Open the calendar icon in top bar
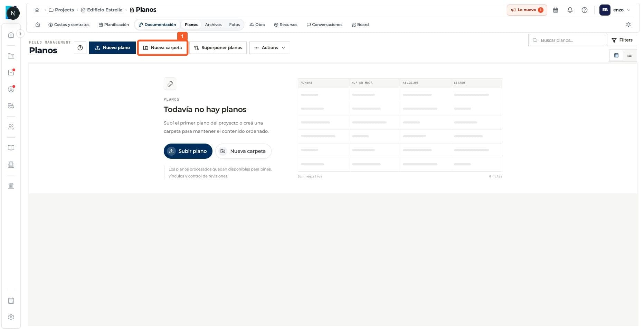Image resolution: width=644 pixels, height=330 pixels. coord(556,10)
